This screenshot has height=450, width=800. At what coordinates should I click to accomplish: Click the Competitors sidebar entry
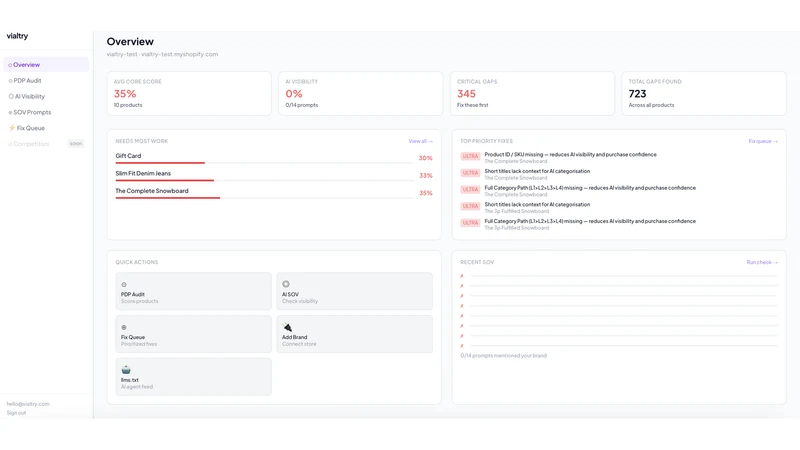[46, 144]
